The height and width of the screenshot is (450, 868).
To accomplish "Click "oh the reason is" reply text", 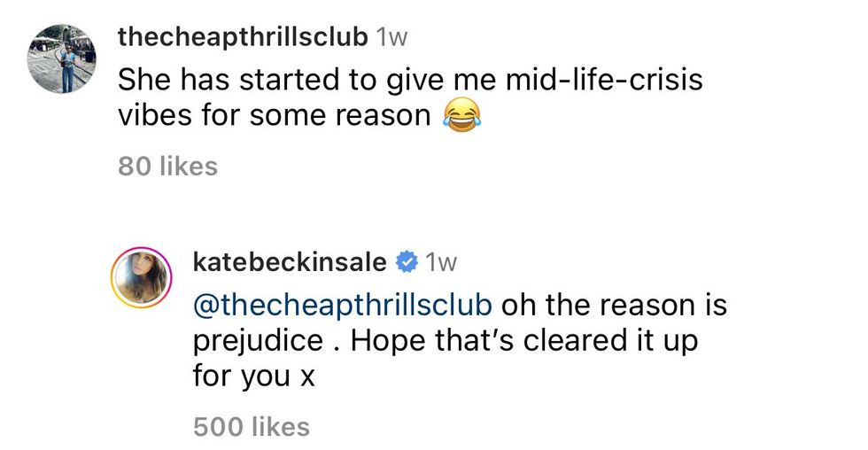I will (614, 304).
